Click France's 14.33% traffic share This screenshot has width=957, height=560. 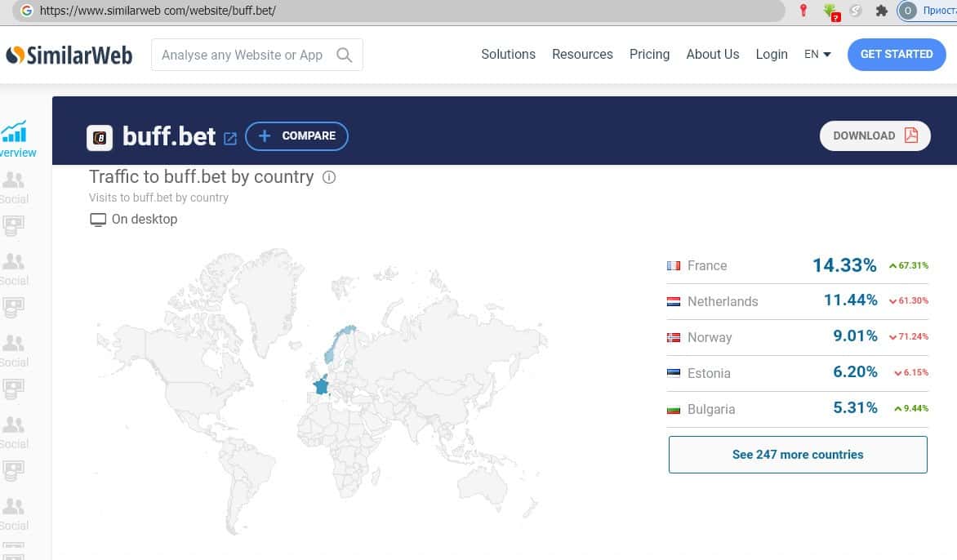pyautogui.click(x=844, y=265)
